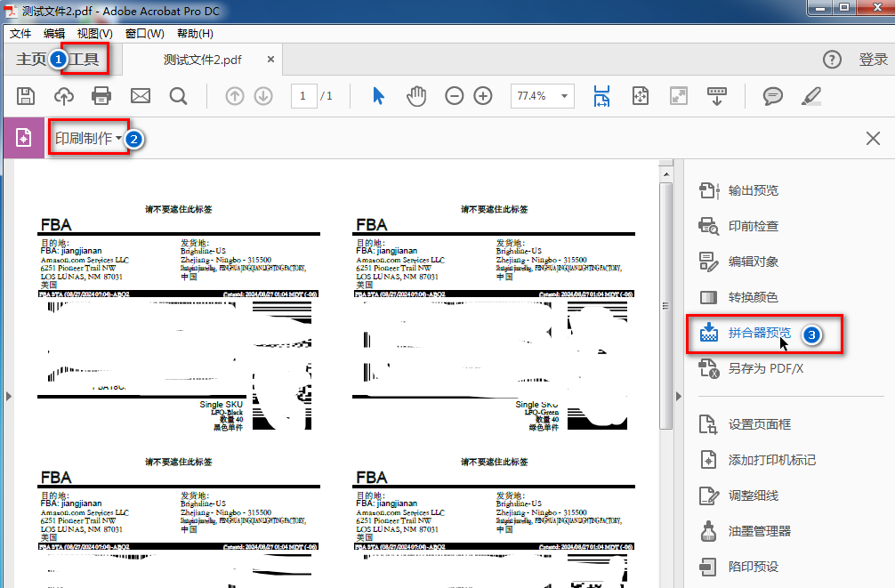Close the print production toolbar
The width and height of the screenshot is (895, 588).
pos(873,138)
